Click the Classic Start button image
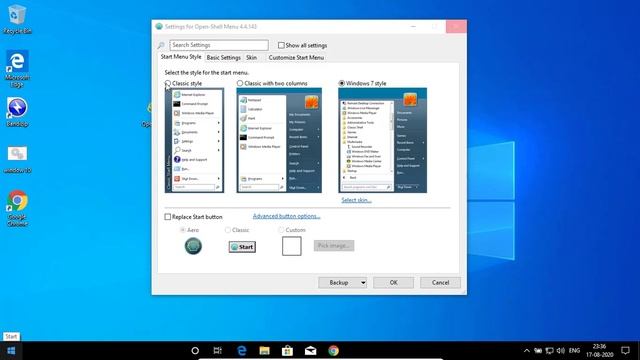640x360 pixels. tap(242, 247)
